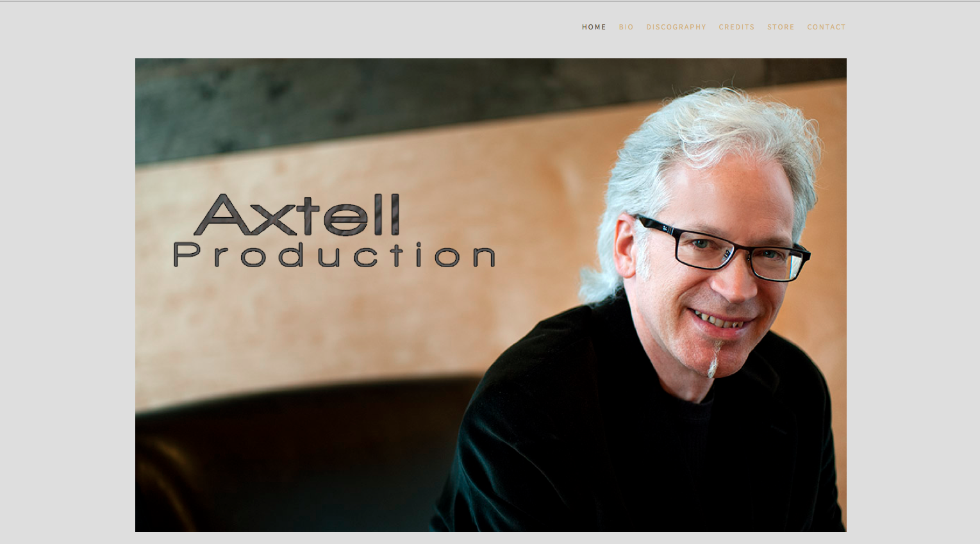Click the gray margin left of the banner
Viewport: 980px width, 544px height.
[x=67, y=295]
